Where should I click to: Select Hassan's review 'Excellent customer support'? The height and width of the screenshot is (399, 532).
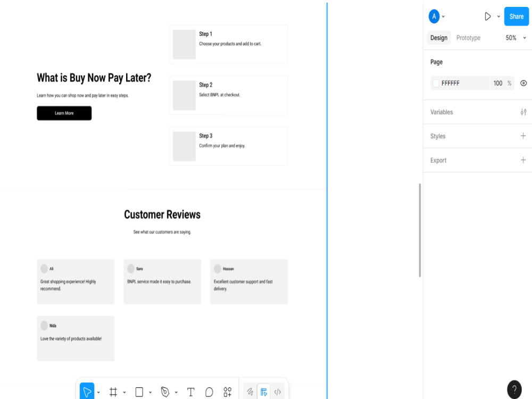point(243,285)
